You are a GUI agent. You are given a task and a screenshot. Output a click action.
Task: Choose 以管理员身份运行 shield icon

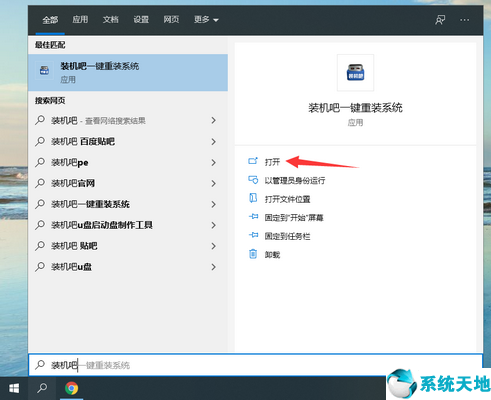(x=253, y=180)
